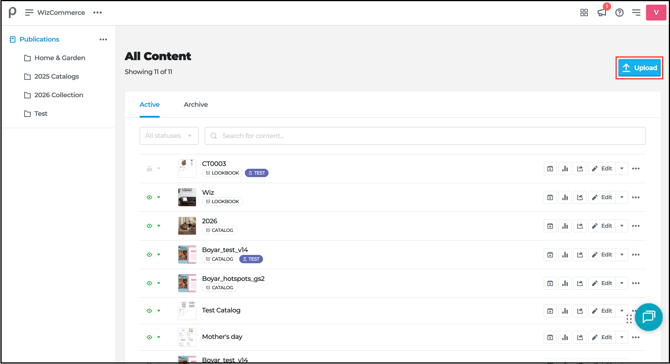Open embed icon for CT0003
This screenshot has width=670, height=364.
click(550, 169)
